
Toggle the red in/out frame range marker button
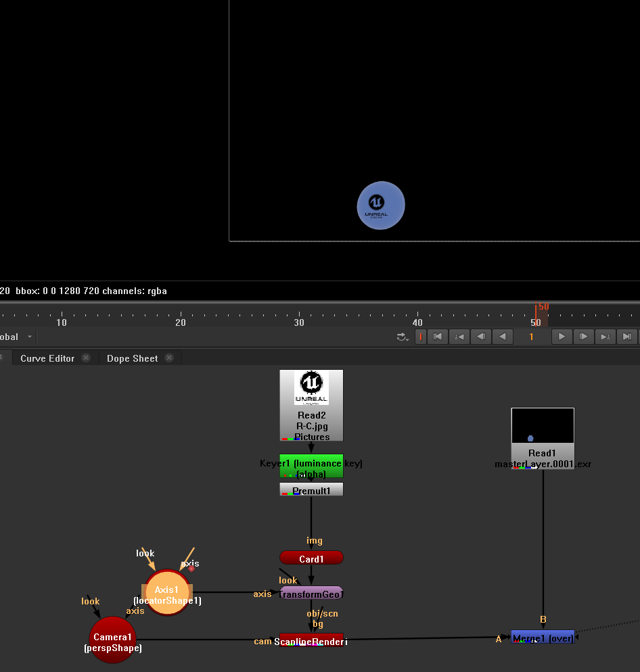[x=421, y=337]
